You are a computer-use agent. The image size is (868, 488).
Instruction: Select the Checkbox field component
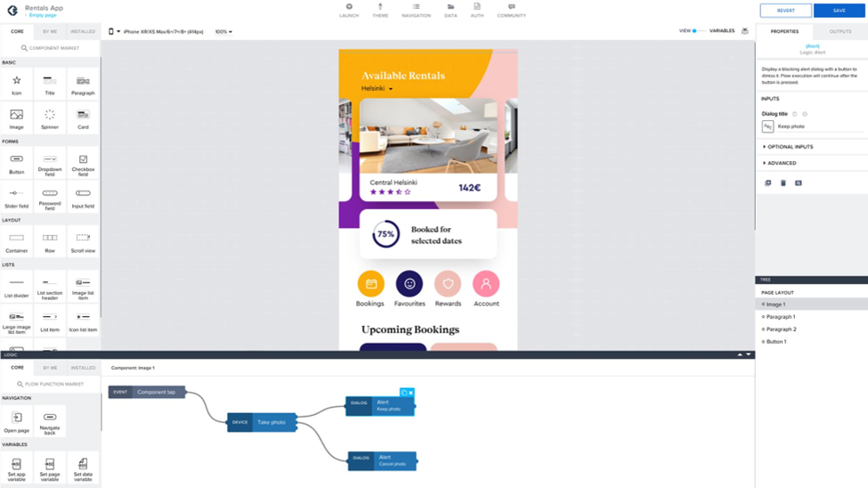pyautogui.click(x=83, y=163)
